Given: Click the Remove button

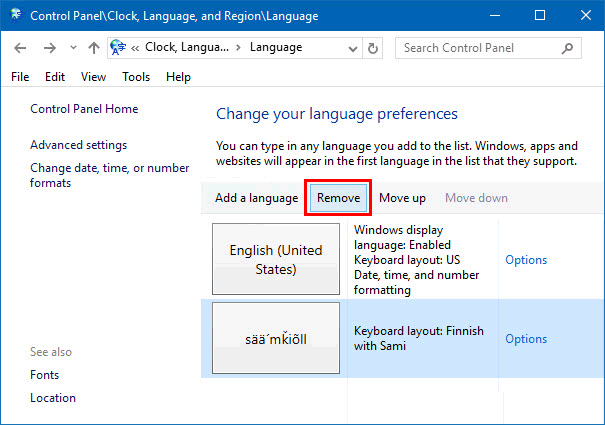Looking at the screenshot, I should point(338,198).
